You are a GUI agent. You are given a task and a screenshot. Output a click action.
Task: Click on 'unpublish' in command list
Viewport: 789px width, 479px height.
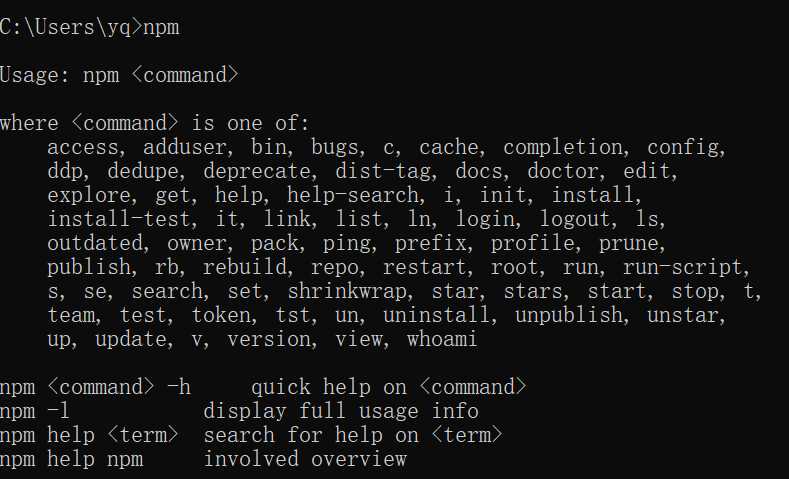coord(569,316)
